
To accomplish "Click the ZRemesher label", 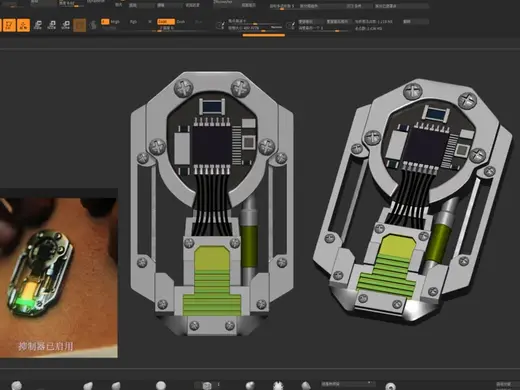I will coord(223,2).
